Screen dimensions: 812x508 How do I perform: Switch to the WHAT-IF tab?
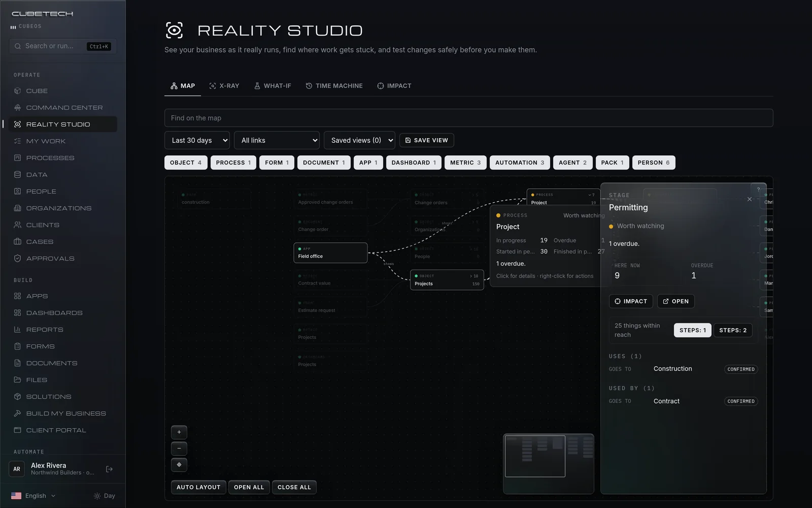(273, 86)
